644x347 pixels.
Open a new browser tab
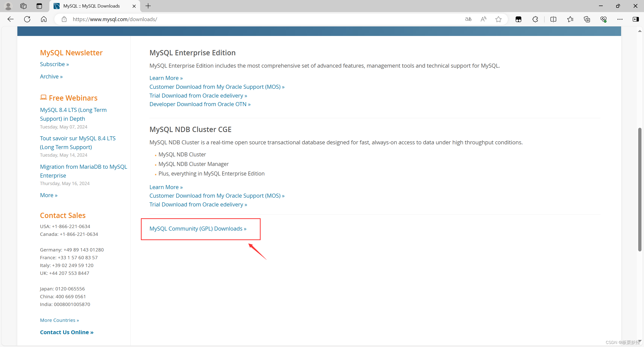pos(148,6)
